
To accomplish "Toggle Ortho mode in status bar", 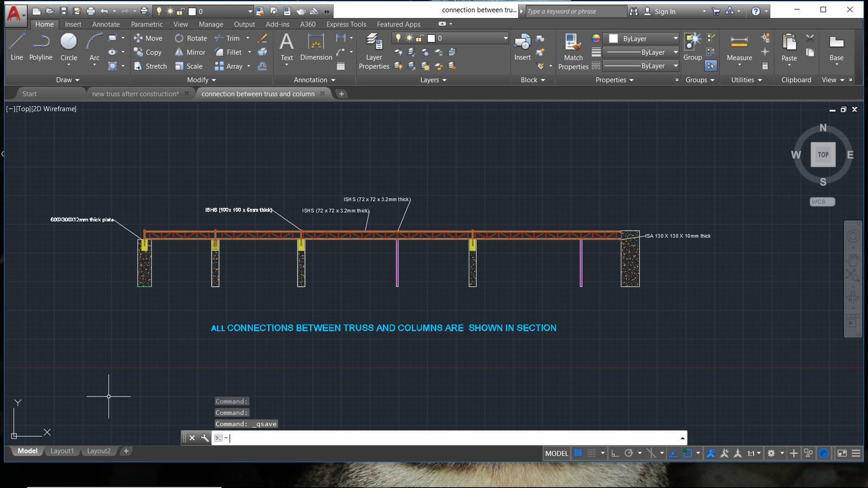I will (615, 453).
